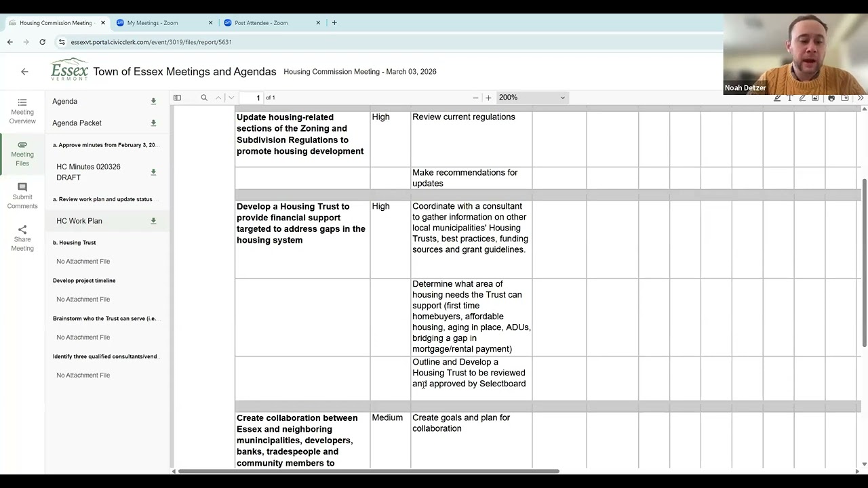Screen dimensions: 868x488
Task: Click the Noah Detzer video thumbnail
Action: tap(795, 54)
